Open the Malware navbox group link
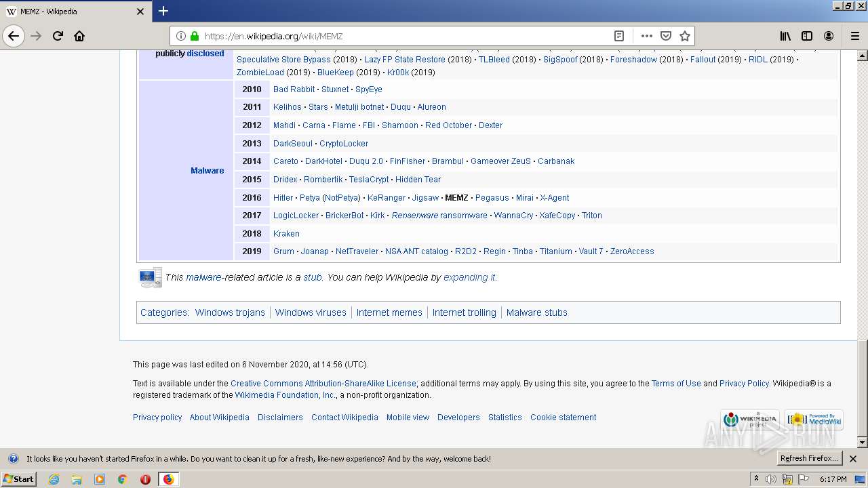868x488 pixels. pos(207,171)
